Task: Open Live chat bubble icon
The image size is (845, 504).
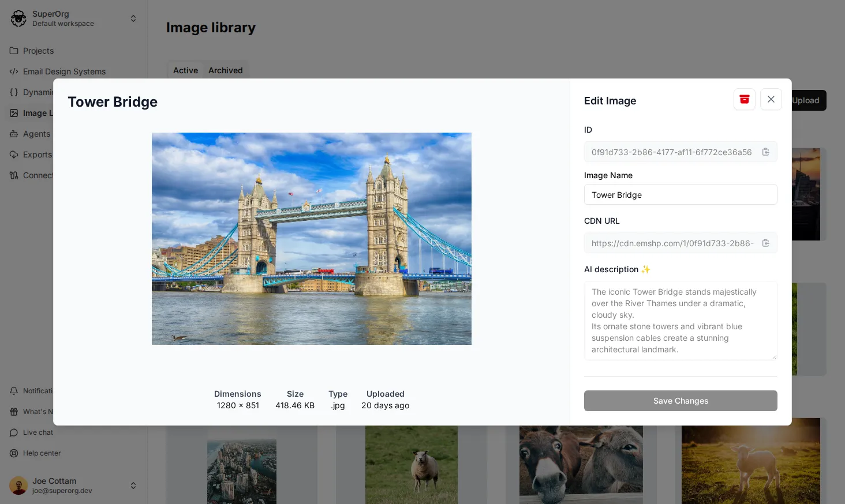Action: 14,432
